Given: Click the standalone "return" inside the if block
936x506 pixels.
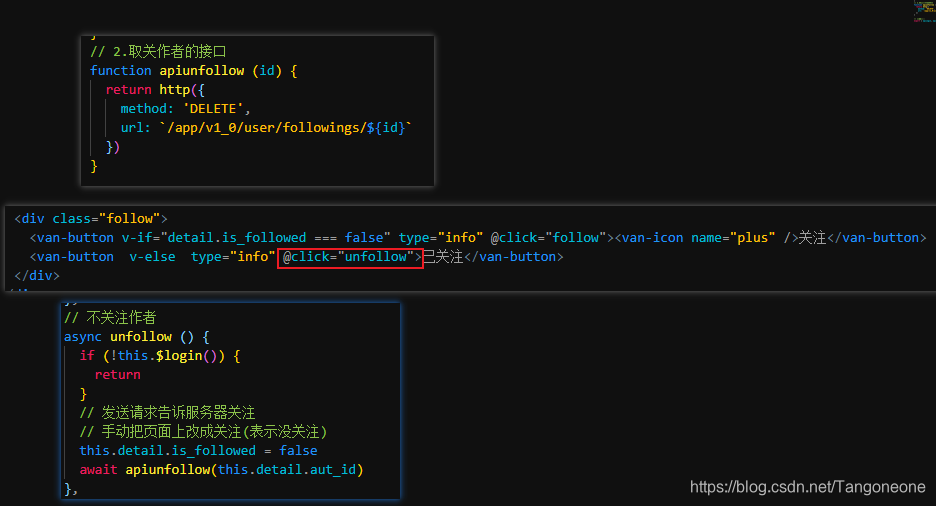Looking at the screenshot, I should [118, 375].
